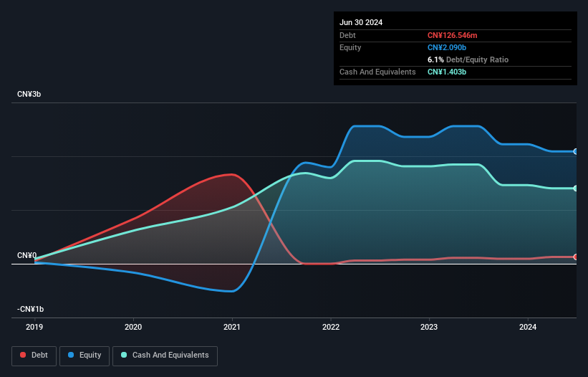588x377 pixels.
Task: Toggle the Cash And Equivalents series
Action: pos(165,355)
